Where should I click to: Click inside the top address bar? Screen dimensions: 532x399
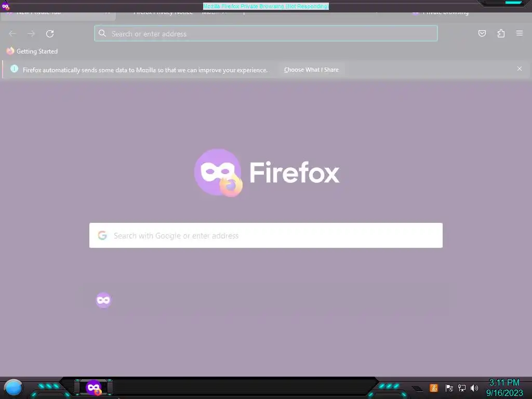coord(266,34)
